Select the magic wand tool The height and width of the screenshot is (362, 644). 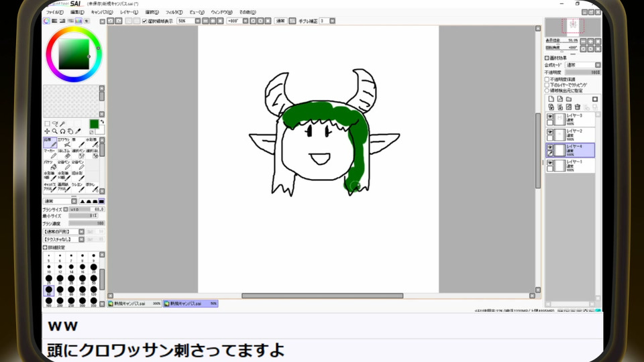click(x=62, y=124)
